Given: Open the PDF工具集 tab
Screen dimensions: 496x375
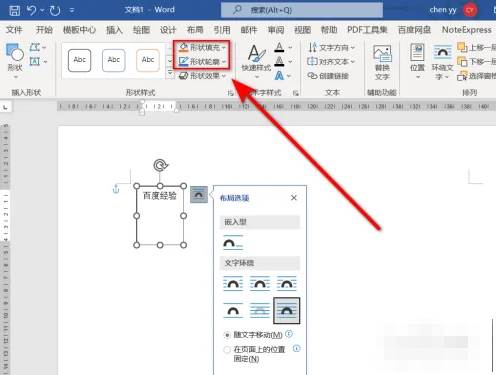Looking at the screenshot, I should click(367, 30).
